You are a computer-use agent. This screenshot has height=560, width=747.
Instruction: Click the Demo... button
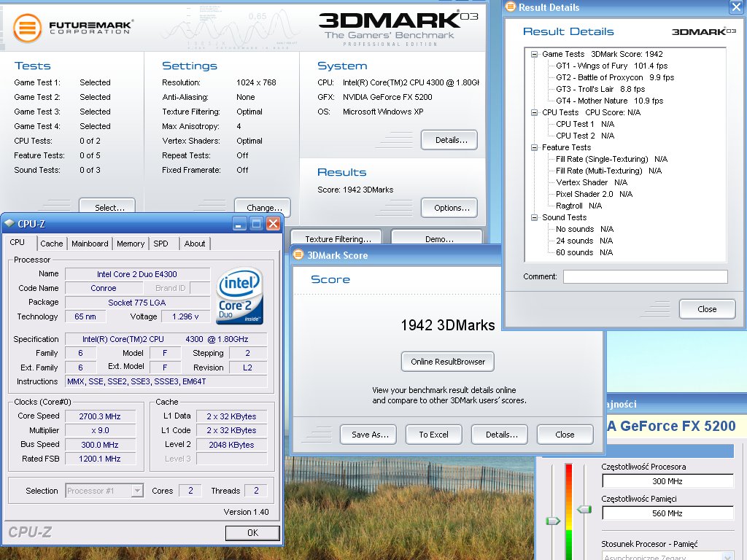(x=438, y=238)
